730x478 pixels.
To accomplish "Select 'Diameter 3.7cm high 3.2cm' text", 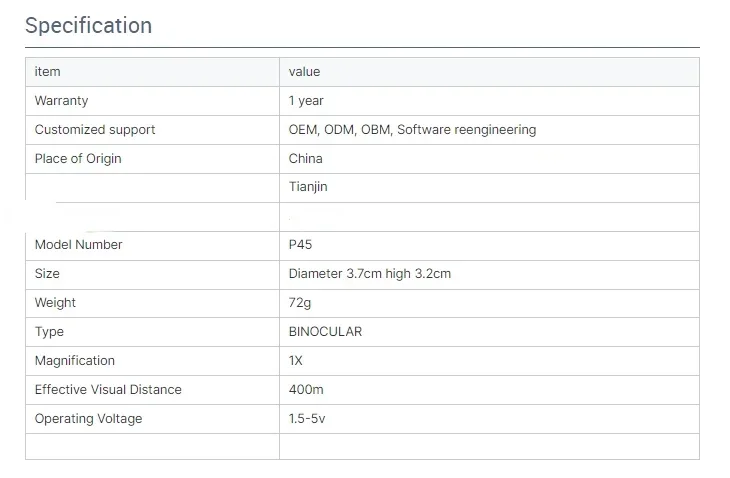I will click(x=370, y=274).
